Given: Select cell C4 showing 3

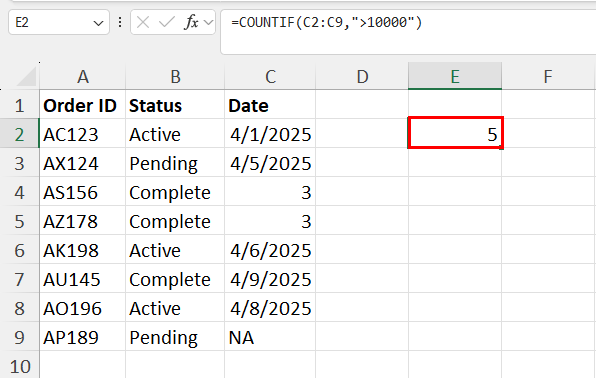Looking at the screenshot, I should pos(270,192).
